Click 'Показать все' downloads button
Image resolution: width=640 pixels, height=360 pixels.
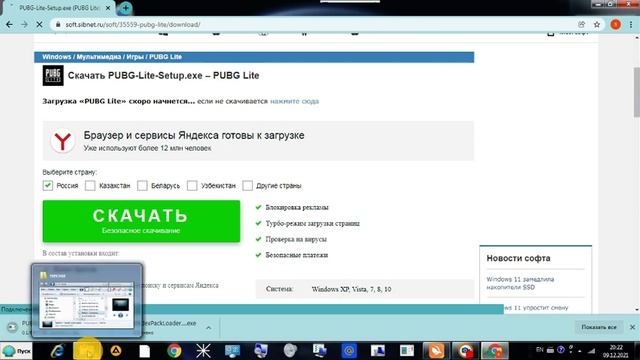[x=599, y=327]
